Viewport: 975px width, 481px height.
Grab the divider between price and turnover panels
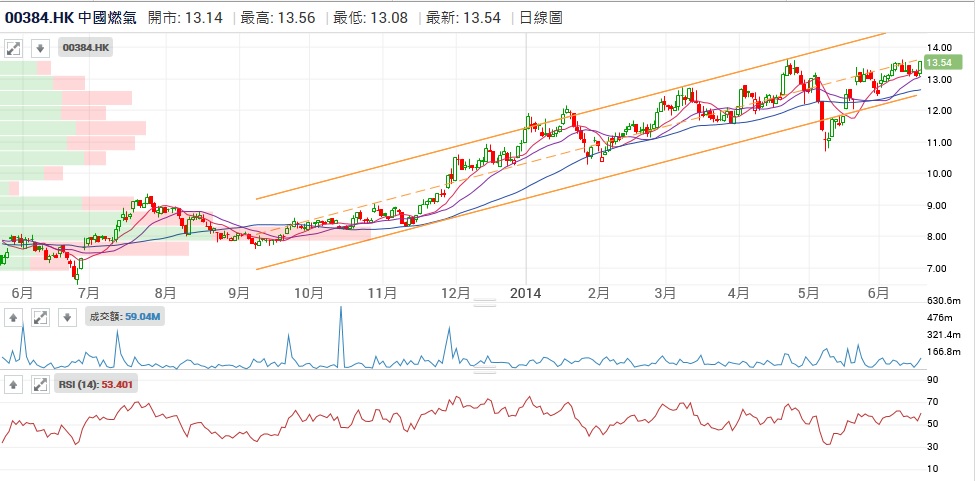tap(485, 305)
